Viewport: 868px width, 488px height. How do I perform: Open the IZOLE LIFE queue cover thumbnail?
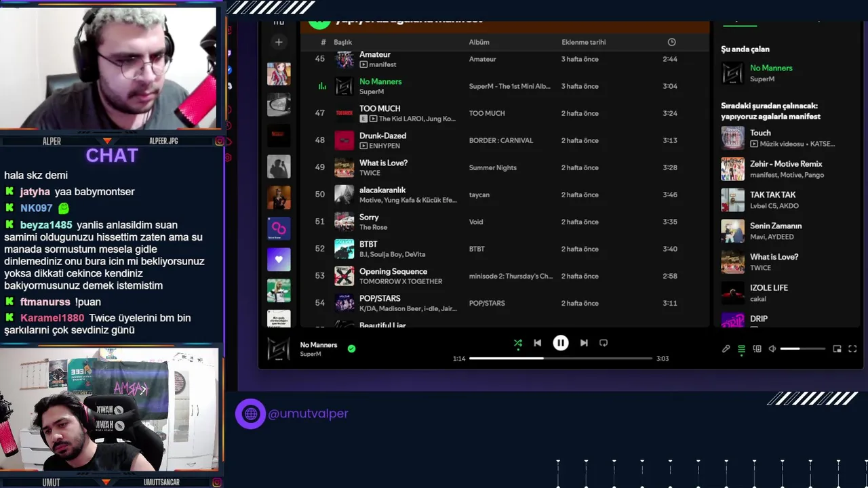click(732, 293)
